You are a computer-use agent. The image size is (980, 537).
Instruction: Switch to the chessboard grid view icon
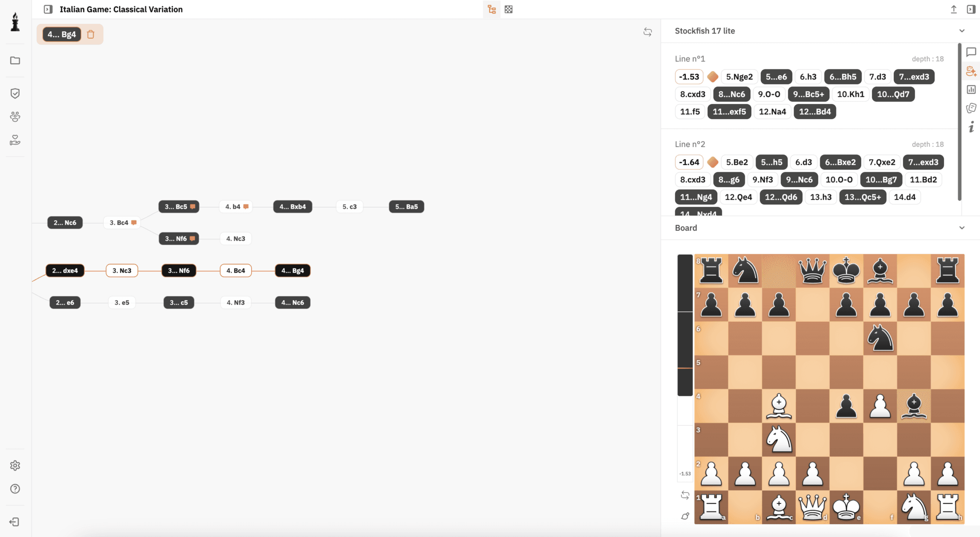click(509, 9)
